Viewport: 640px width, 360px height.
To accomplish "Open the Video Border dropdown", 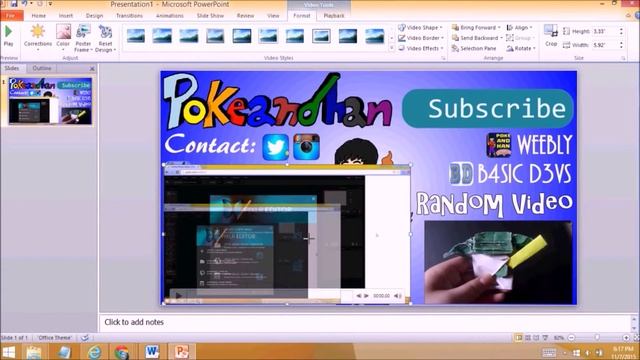I will coord(421,38).
